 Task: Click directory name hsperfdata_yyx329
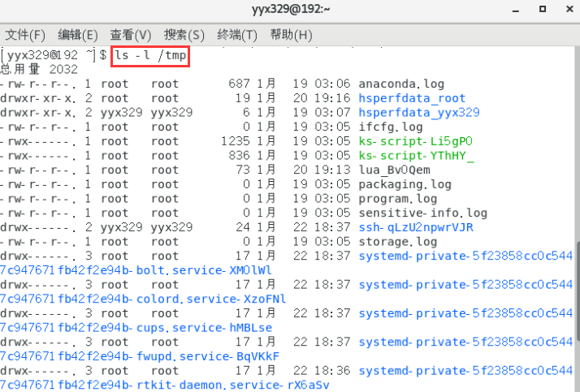tap(418, 112)
